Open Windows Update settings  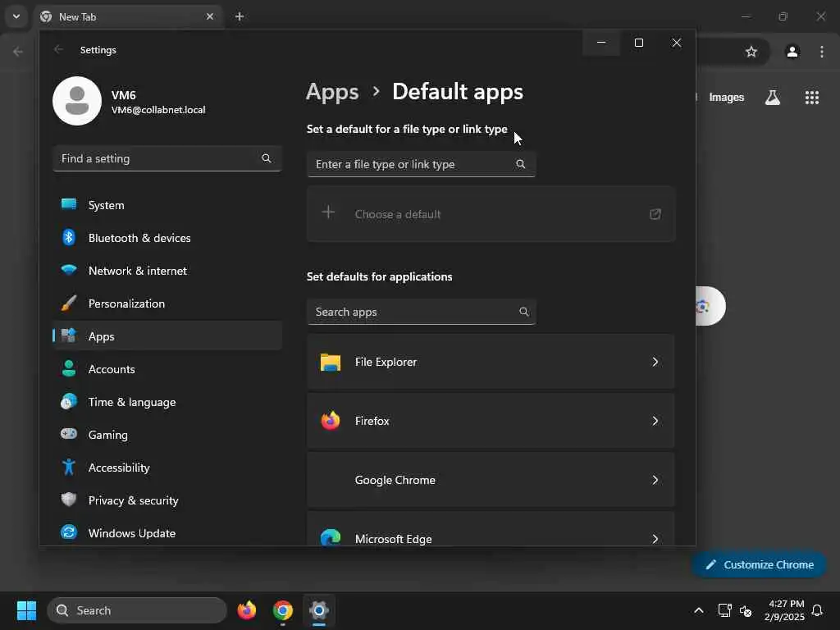pos(167,533)
